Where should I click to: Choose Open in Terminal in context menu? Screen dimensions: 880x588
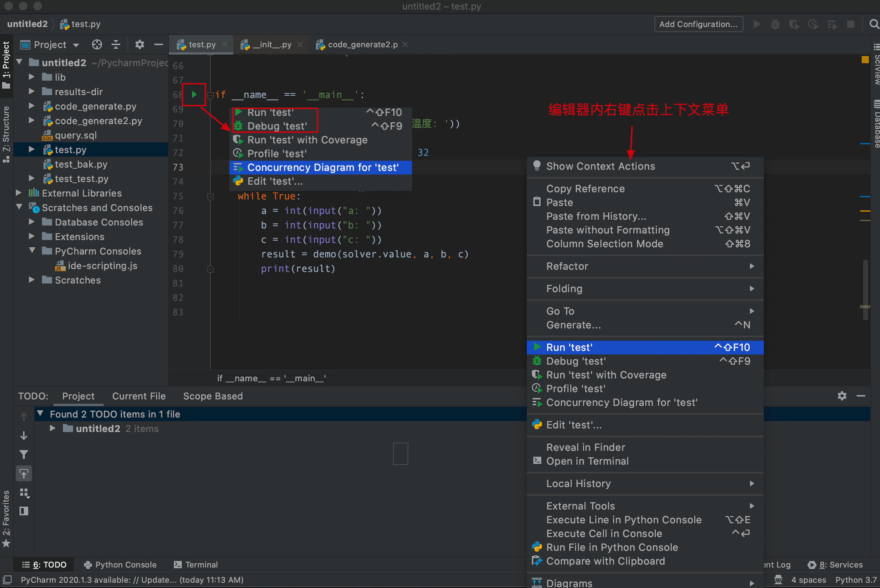click(x=645, y=461)
